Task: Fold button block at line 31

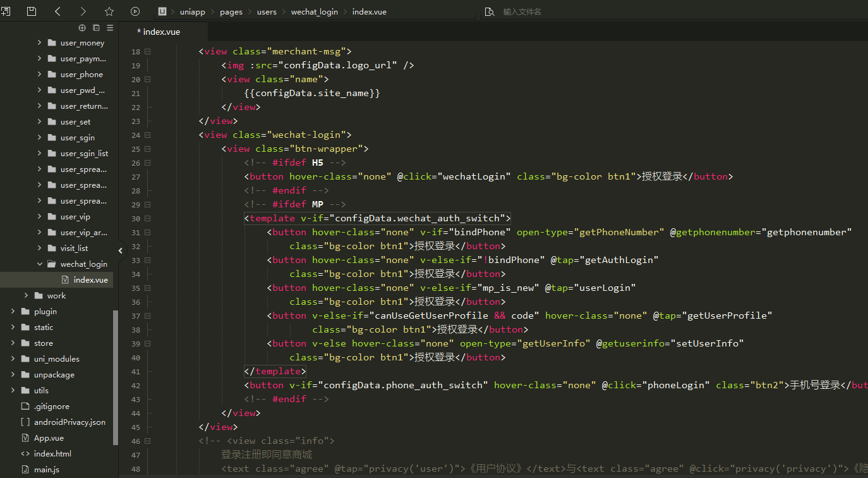Action: pos(147,232)
